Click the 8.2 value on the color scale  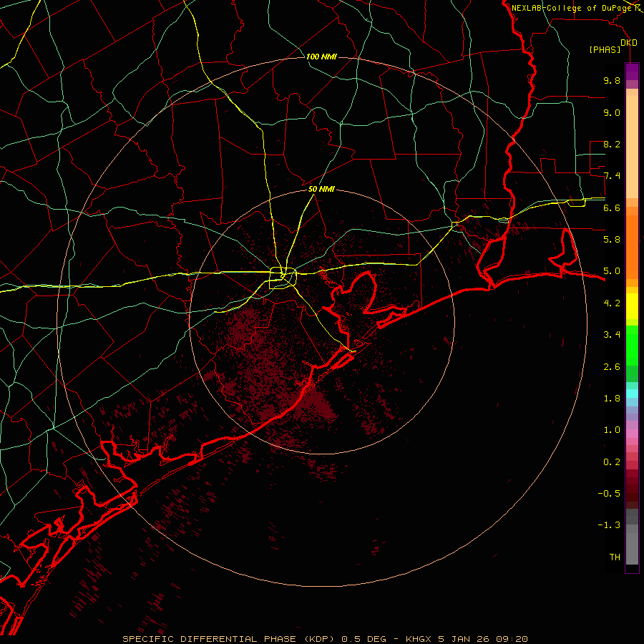pyautogui.click(x=612, y=145)
